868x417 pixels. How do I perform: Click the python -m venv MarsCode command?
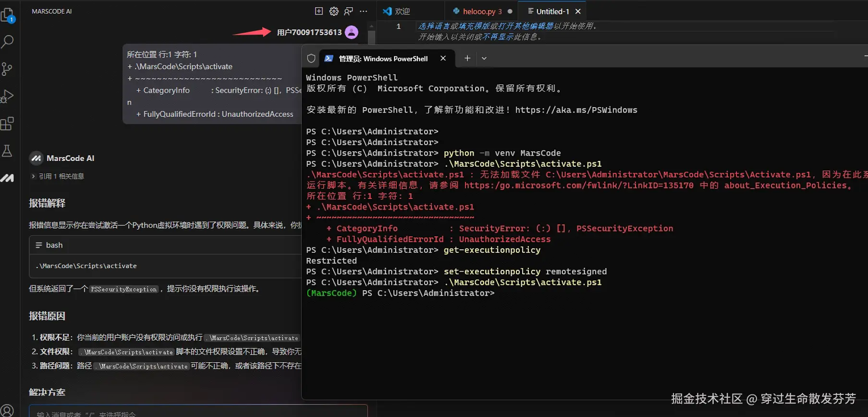(x=502, y=153)
